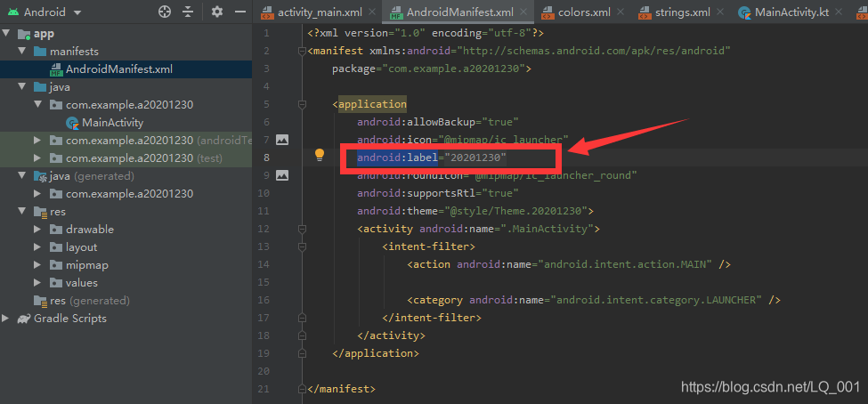Click the java (generated) folder icon

(x=40, y=176)
